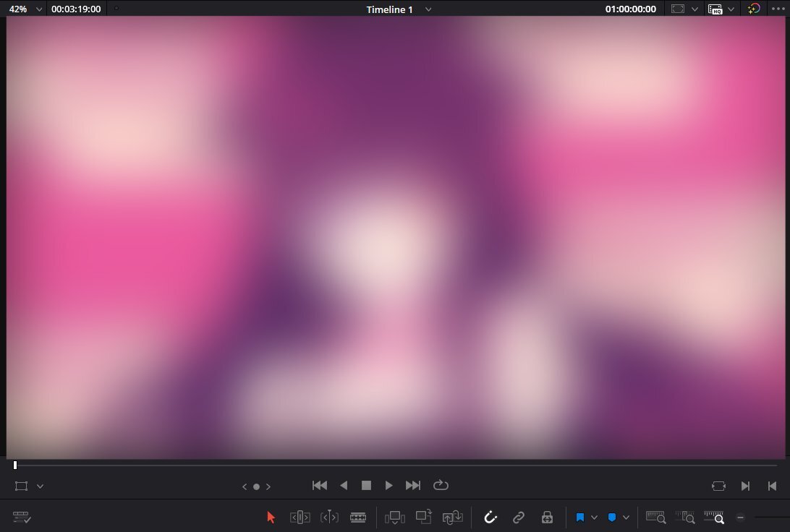790x532 pixels.
Task: Go to the last frame
Action: 412,485
